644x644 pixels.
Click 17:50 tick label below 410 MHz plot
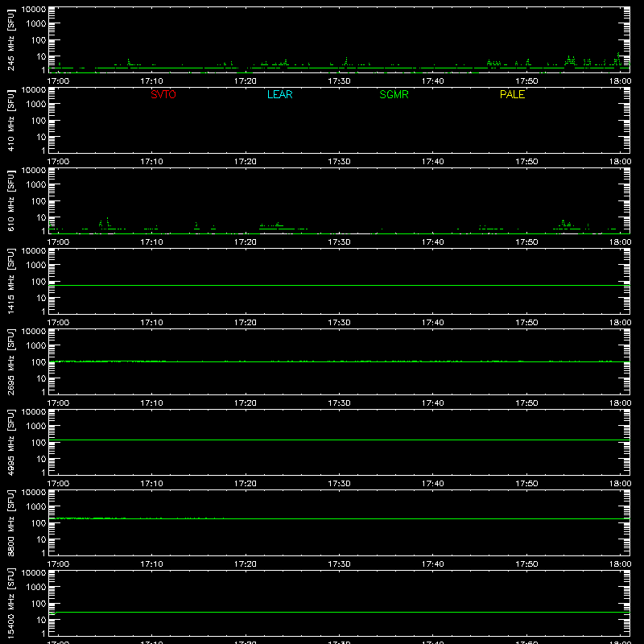(x=526, y=162)
